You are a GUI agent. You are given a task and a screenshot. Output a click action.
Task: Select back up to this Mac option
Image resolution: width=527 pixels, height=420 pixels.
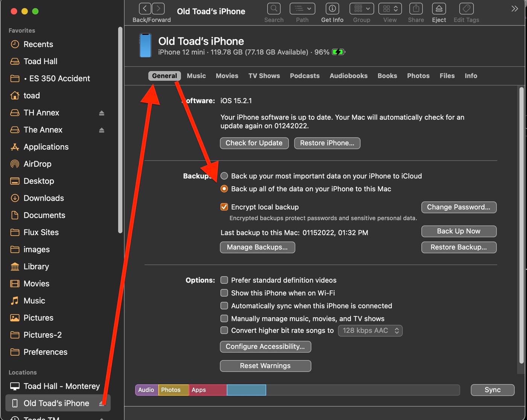(x=224, y=189)
